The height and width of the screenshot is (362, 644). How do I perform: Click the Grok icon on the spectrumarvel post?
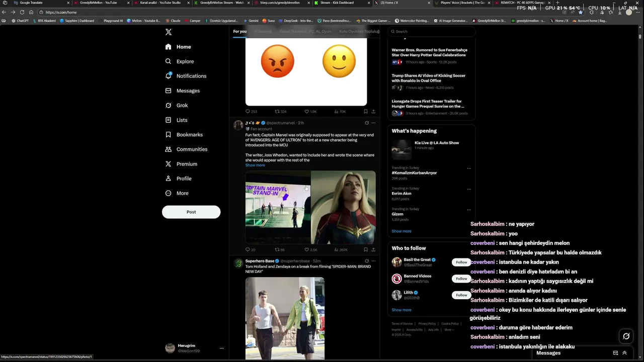[367, 123]
